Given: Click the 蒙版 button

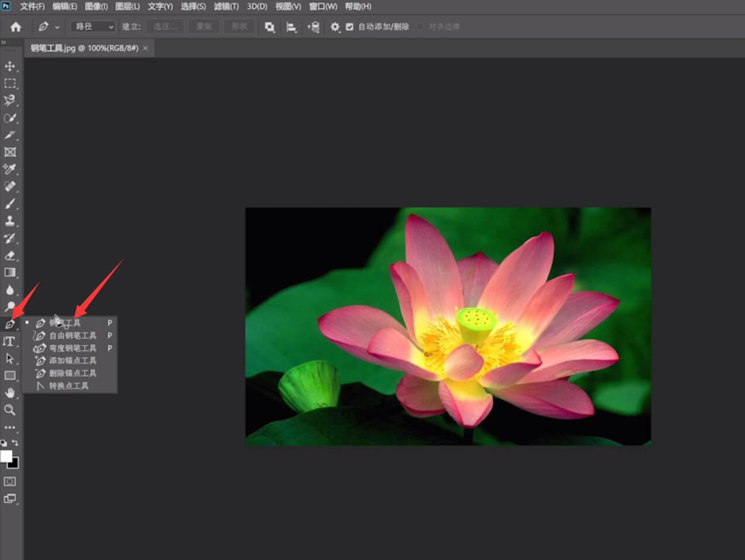Looking at the screenshot, I should pyautogui.click(x=204, y=26).
